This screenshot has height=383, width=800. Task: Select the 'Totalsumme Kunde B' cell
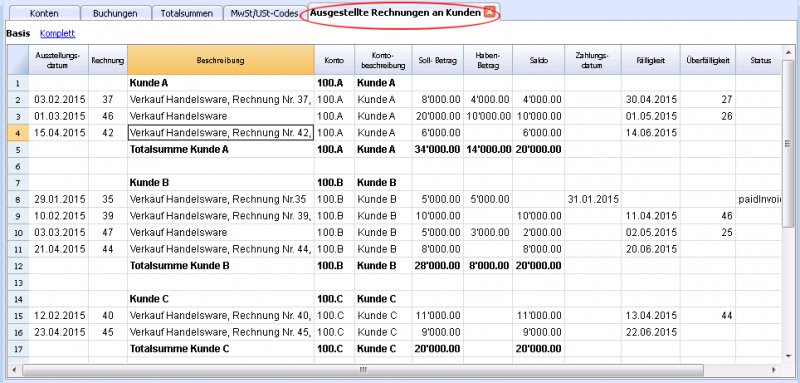click(x=220, y=266)
